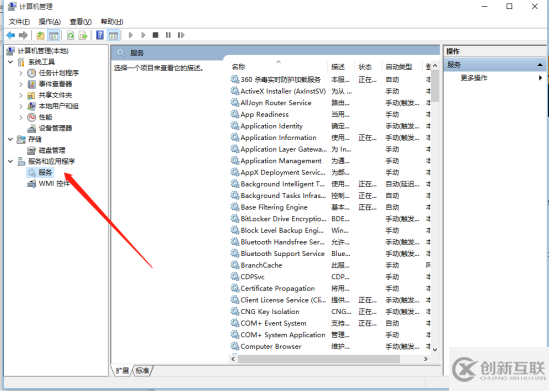
Task: Select the COM+ Event System service
Action: click(330, 323)
